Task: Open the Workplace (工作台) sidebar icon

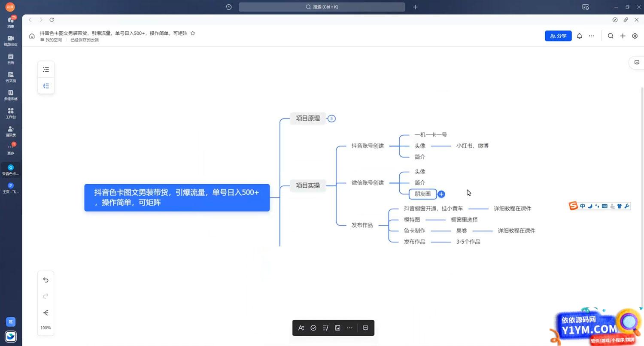Action: click(x=11, y=113)
